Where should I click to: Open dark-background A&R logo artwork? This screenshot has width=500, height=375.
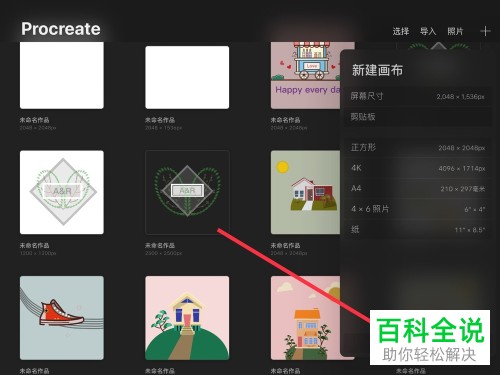pyautogui.click(x=187, y=192)
